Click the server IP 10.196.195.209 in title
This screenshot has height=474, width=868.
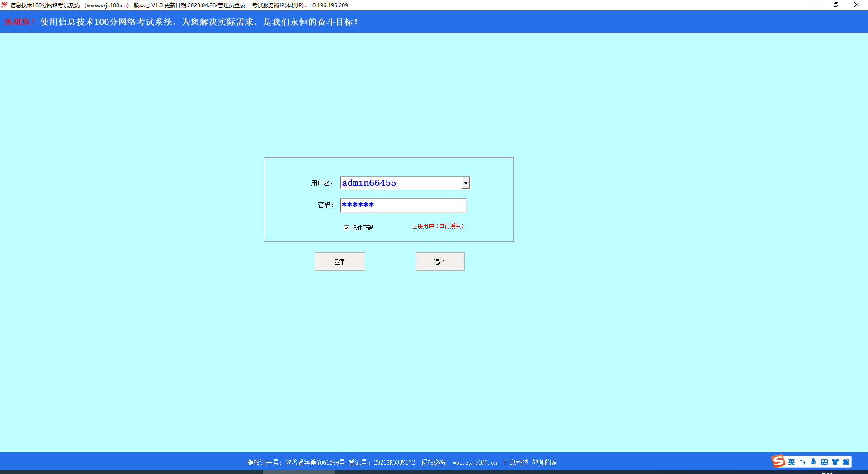click(x=329, y=5)
